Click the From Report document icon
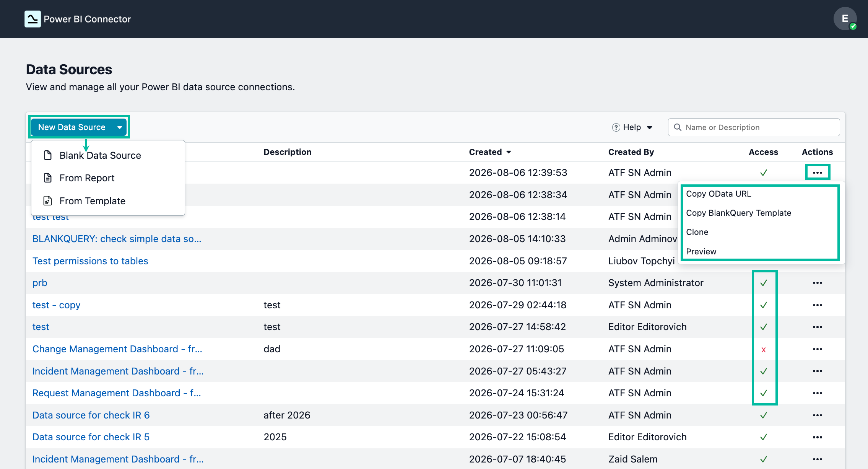This screenshot has height=469, width=868. pyautogui.click(x=48, y=178)
